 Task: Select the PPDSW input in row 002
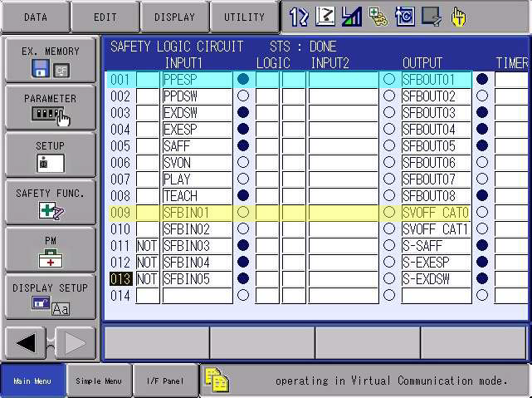(198, 96)
